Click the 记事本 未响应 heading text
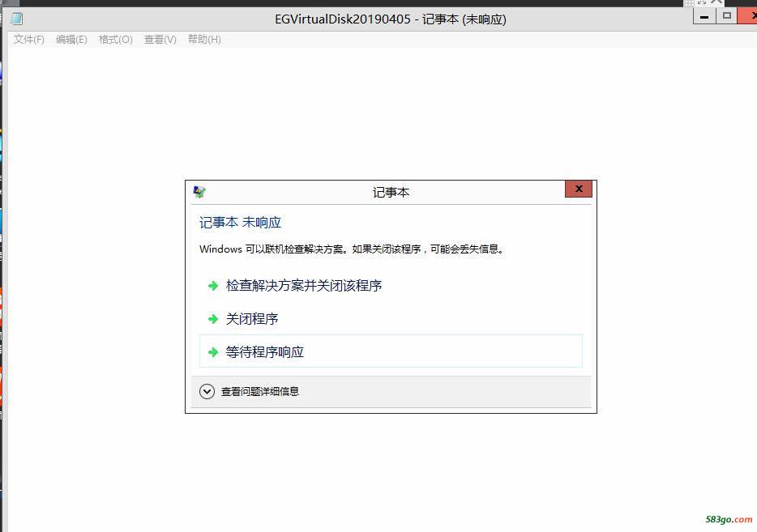The width and height of the screenshot is (757, 532). (240, 223)
